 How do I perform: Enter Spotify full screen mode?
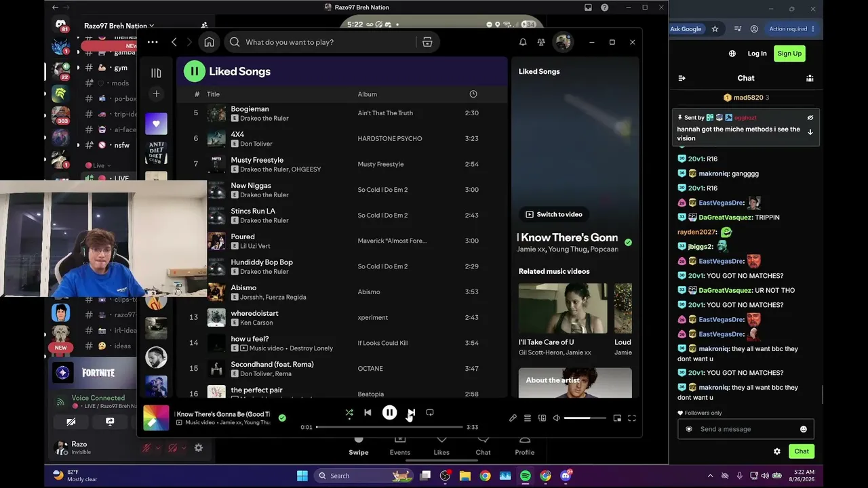pos(632,418)
